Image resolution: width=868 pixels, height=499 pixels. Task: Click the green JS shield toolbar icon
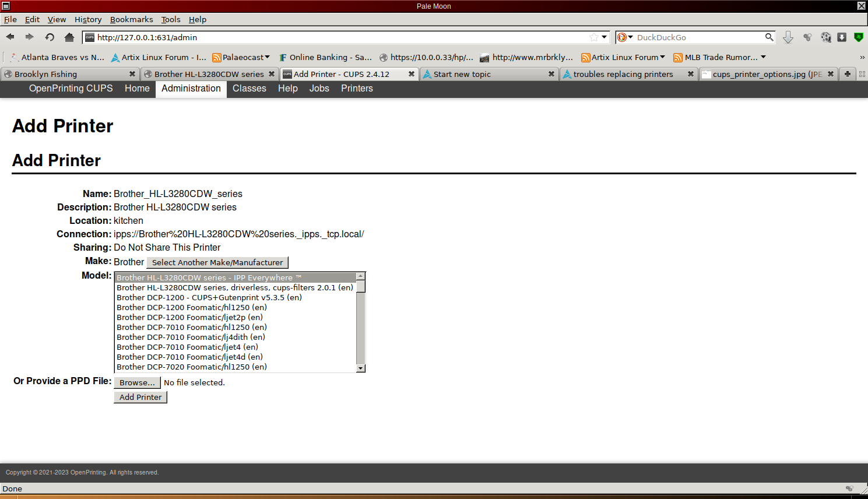(x=858, y=37)
